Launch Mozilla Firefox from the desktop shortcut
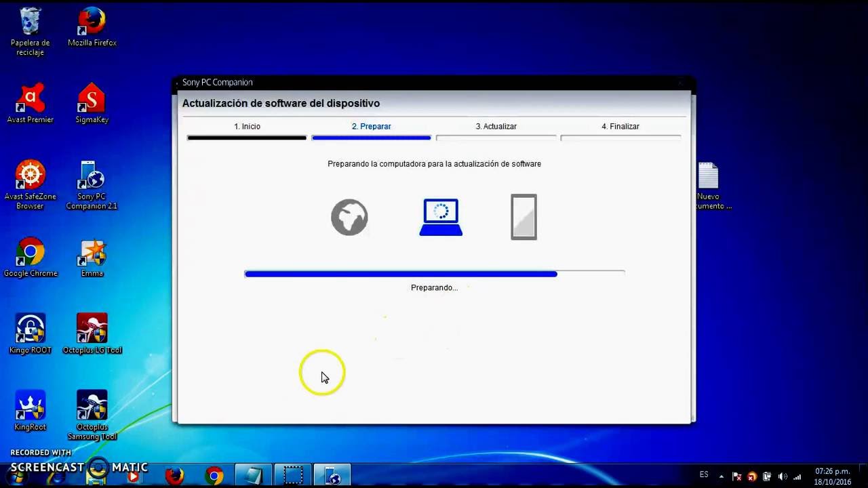This screenshot has height=488, width=868. click(x=92, y=27)
